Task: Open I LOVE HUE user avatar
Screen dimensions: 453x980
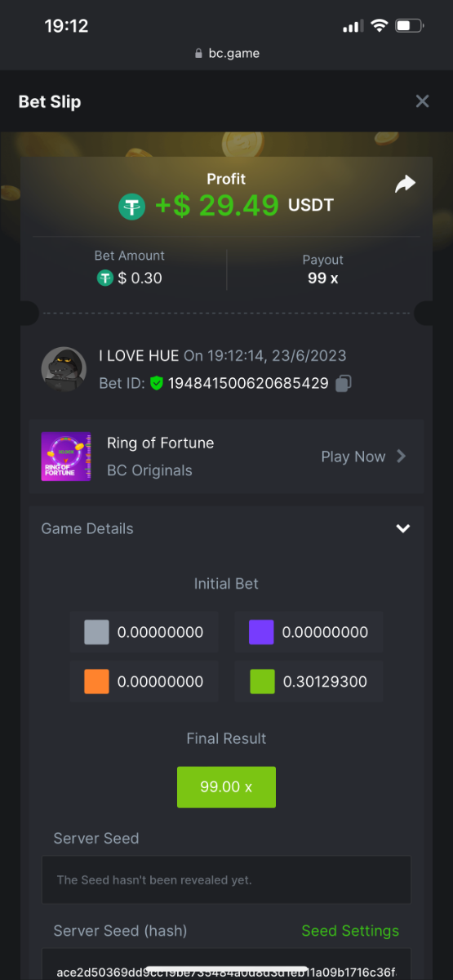Action: (64, 369)
